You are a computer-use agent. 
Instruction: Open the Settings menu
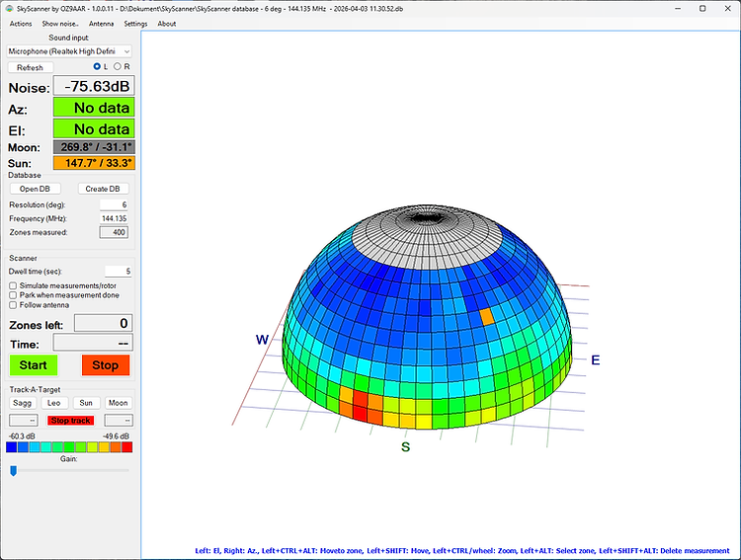tap(135, 23)
